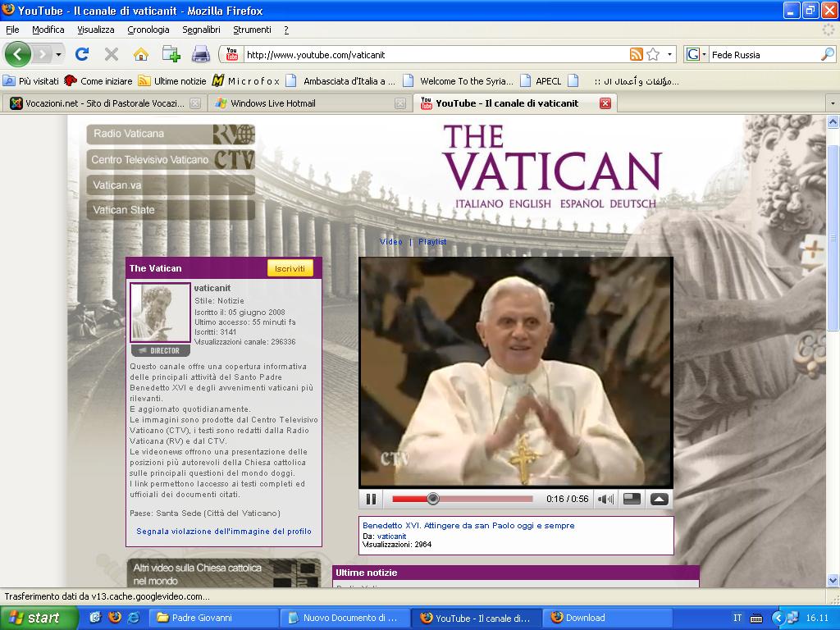Open a new tab with the green plus icon

(171, 54)
